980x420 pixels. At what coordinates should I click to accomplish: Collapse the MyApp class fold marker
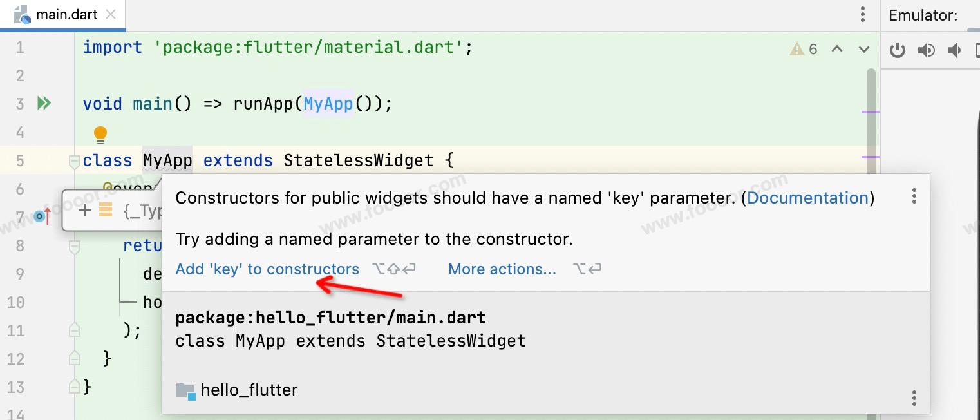(75, 160)
